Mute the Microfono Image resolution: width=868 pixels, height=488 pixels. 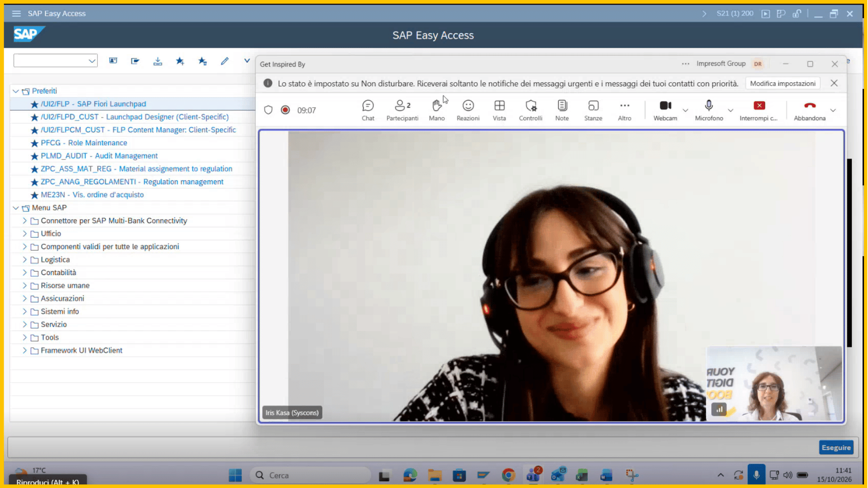(x=709, y=110)
